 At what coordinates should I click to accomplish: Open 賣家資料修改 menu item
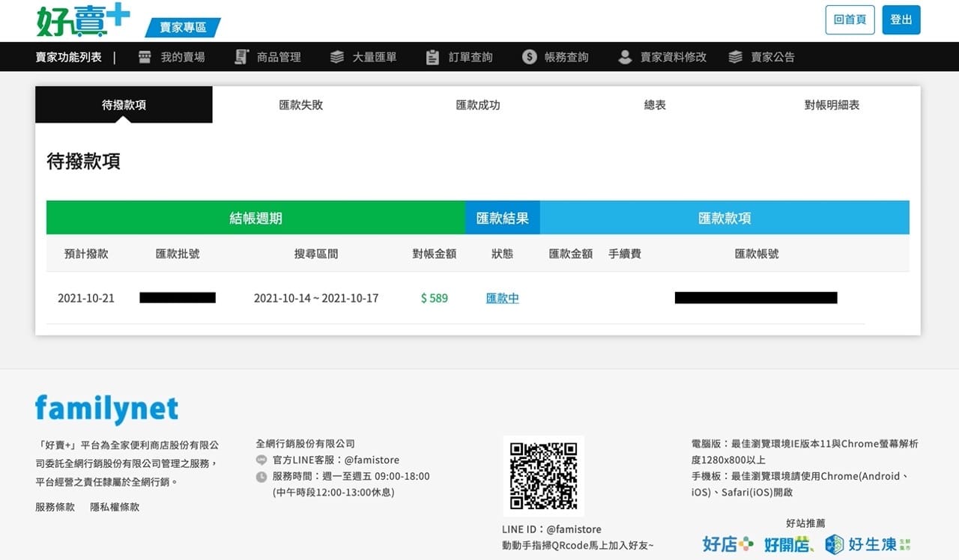tap(674, 57)
